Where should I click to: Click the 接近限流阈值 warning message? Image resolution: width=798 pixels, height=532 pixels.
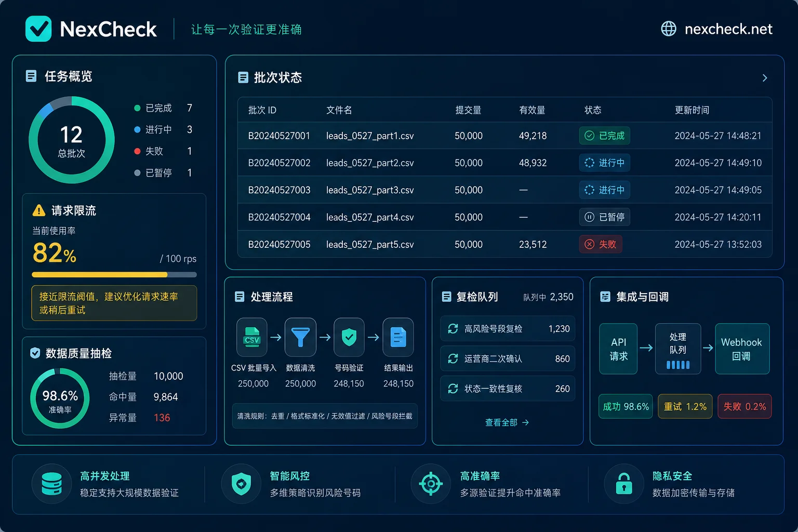tap(114, 303)
